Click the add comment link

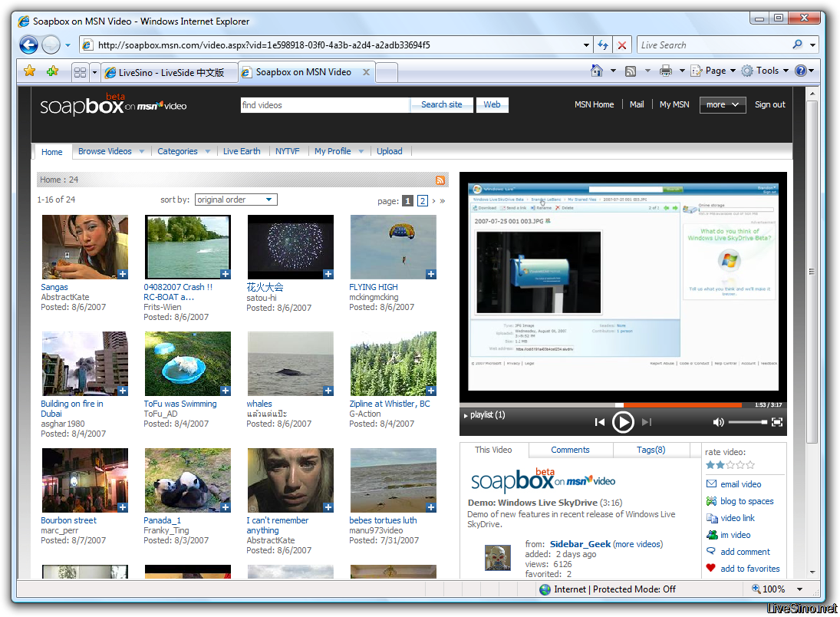pos(745,552)
